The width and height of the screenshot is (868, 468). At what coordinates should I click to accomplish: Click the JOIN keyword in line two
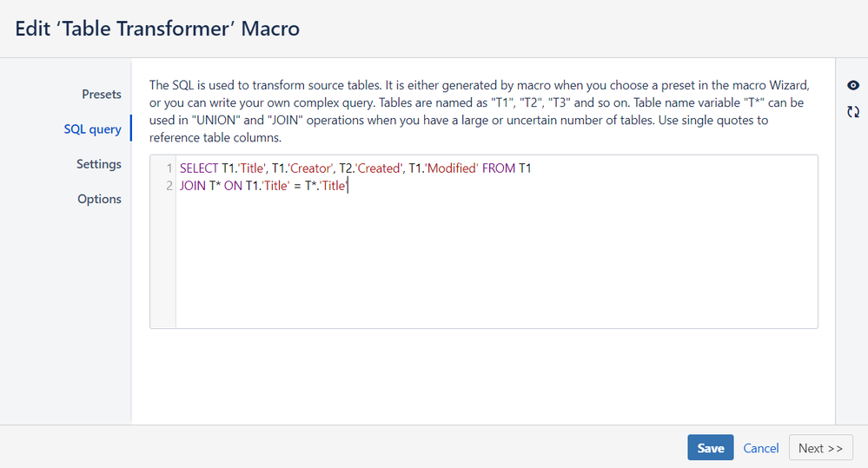193,186
